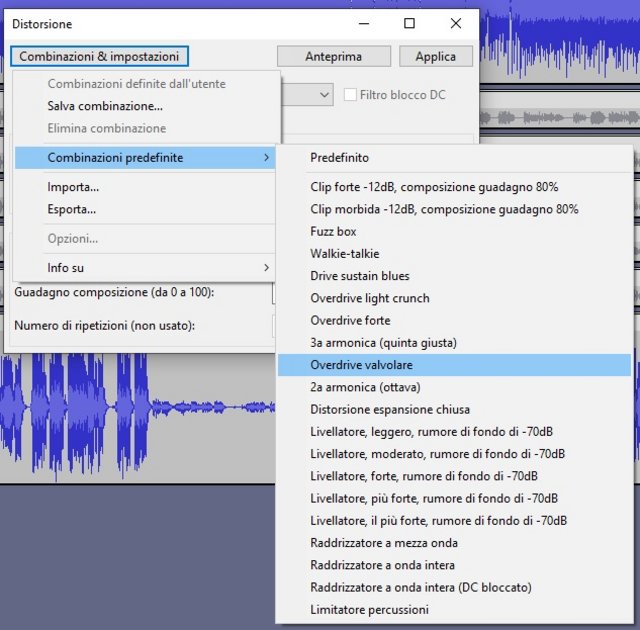Select the Predefinito preset

339,158
